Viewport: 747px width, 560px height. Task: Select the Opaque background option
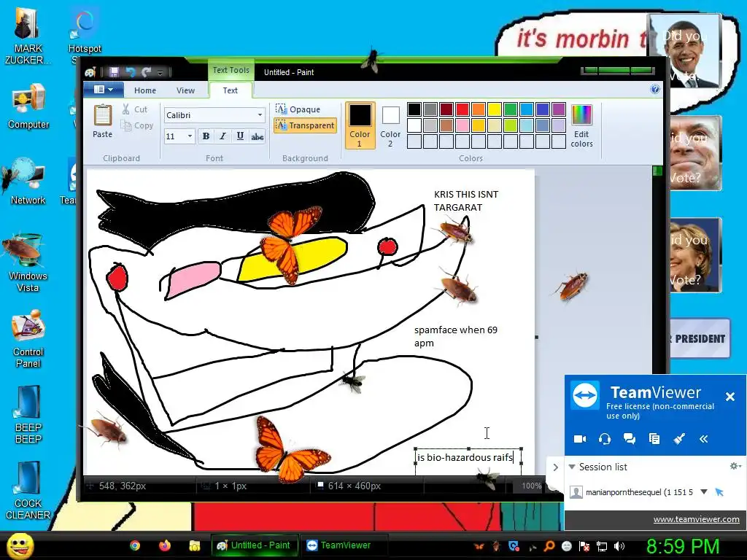[298, 109]
